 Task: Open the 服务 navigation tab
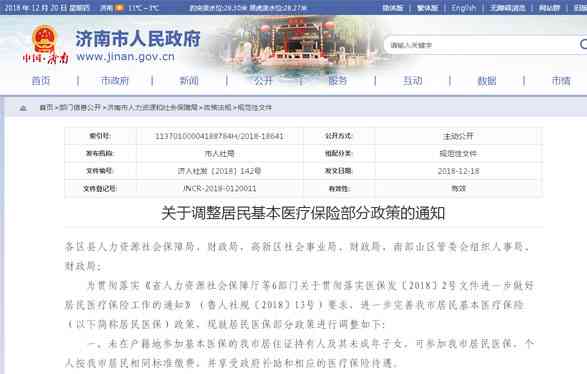337,80
